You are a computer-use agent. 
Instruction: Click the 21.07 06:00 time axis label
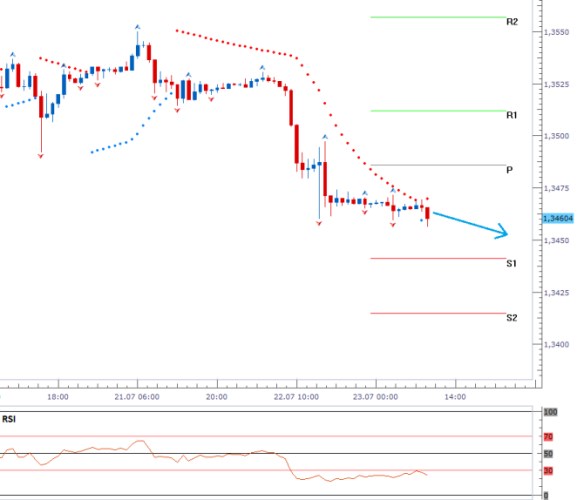click(137, 397)
